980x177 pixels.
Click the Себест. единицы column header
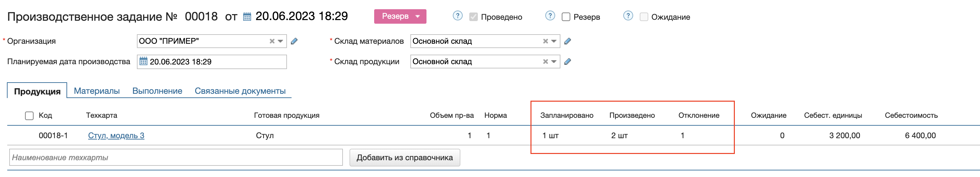(x=833, y=115)
